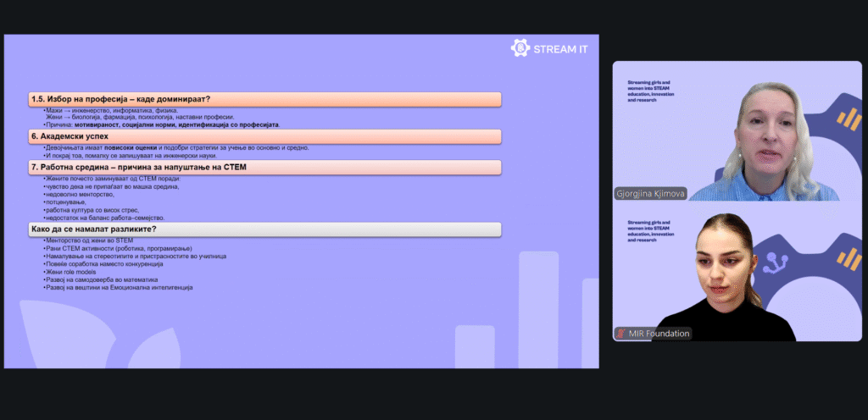The height and width of the screenshot is (420, 868).
Task: Click the MIR Foundation name label
Action: [659, 334]
